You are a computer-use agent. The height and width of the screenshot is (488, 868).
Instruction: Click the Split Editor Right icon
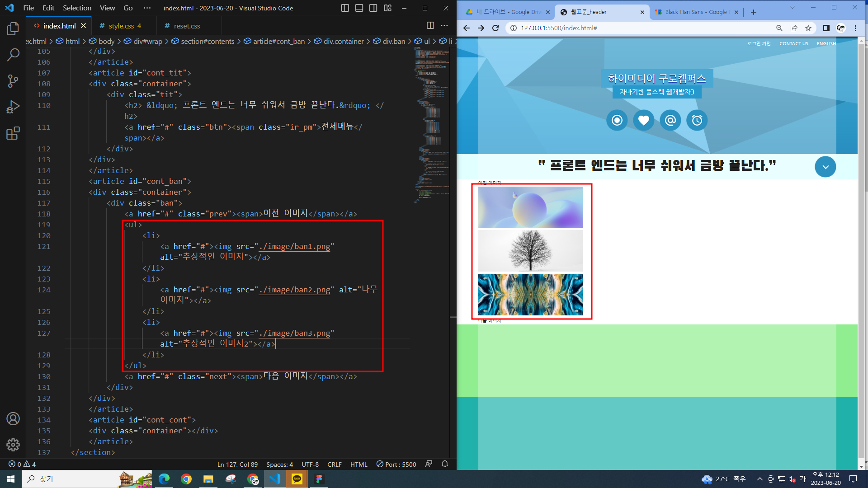[430, 26]
